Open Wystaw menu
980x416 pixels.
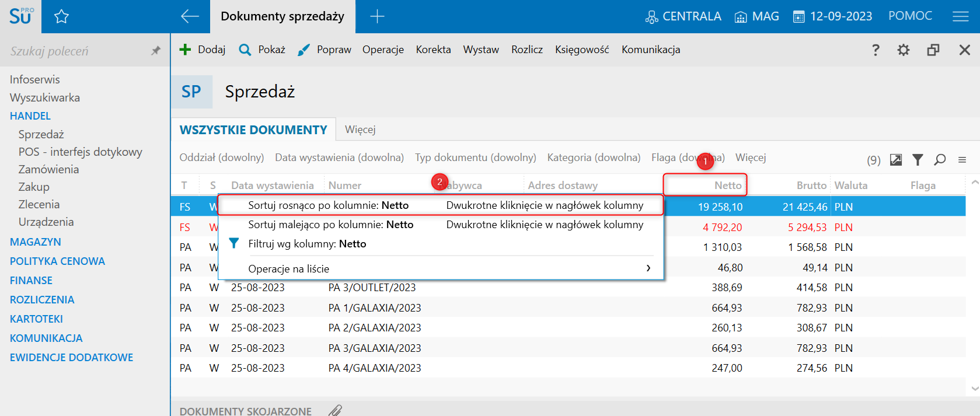coord(481,50)
